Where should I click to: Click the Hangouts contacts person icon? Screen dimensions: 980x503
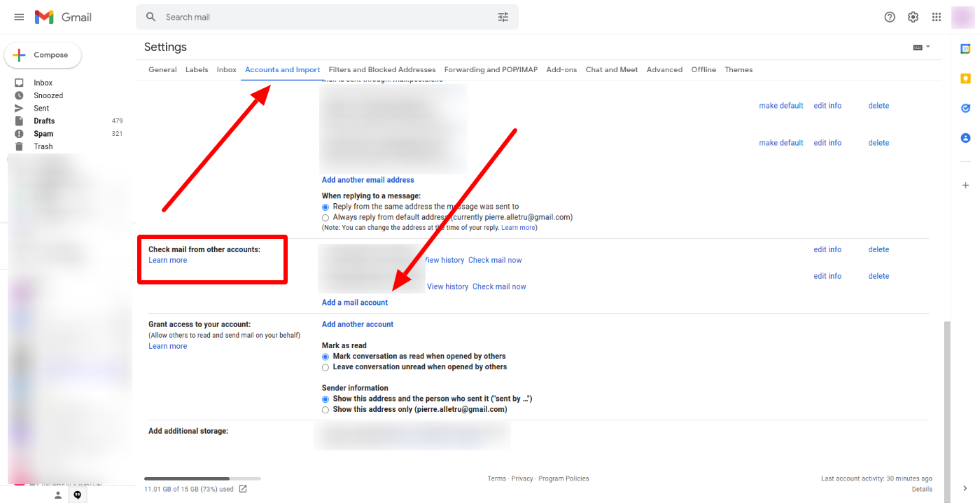point(58,495)
